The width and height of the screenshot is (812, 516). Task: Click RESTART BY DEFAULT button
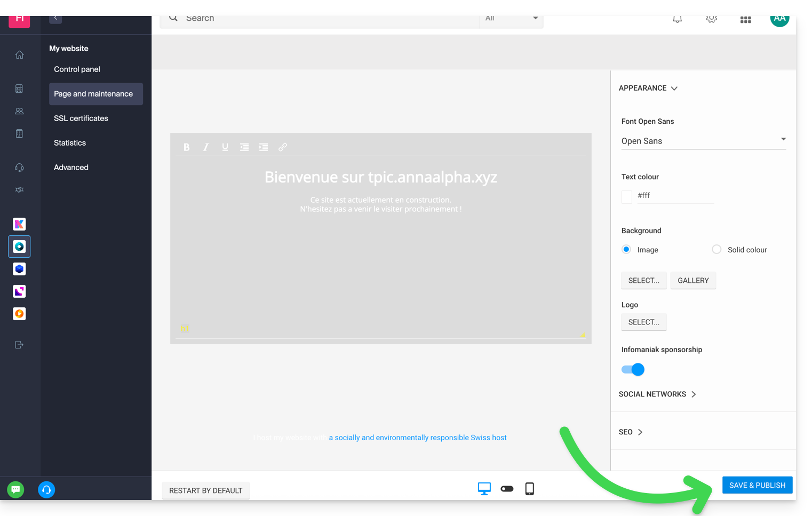pyautogui.click(x=205, y=490)
